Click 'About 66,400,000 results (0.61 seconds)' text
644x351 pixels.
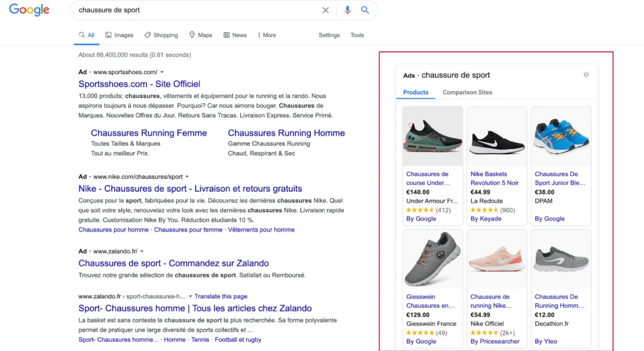click(x=135, y=55)
